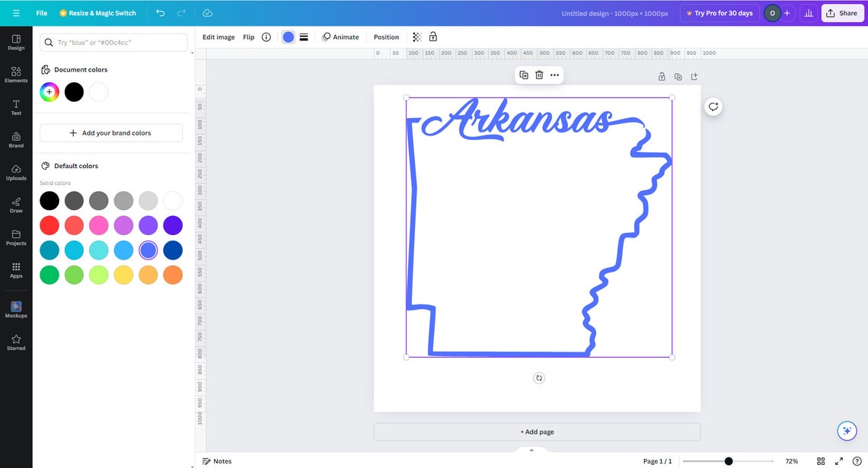Select the Draw tool in the sidebar

tap(15, 204)
